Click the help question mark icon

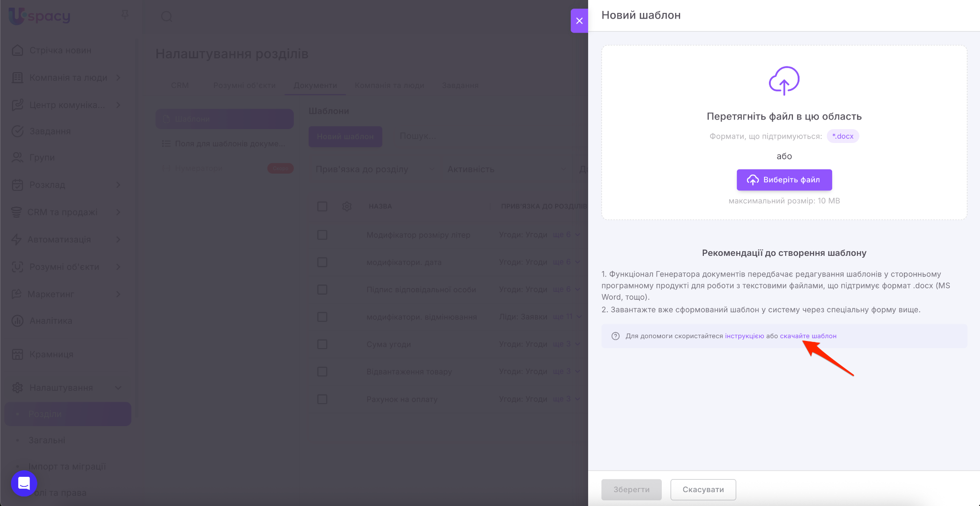point(615,336)
